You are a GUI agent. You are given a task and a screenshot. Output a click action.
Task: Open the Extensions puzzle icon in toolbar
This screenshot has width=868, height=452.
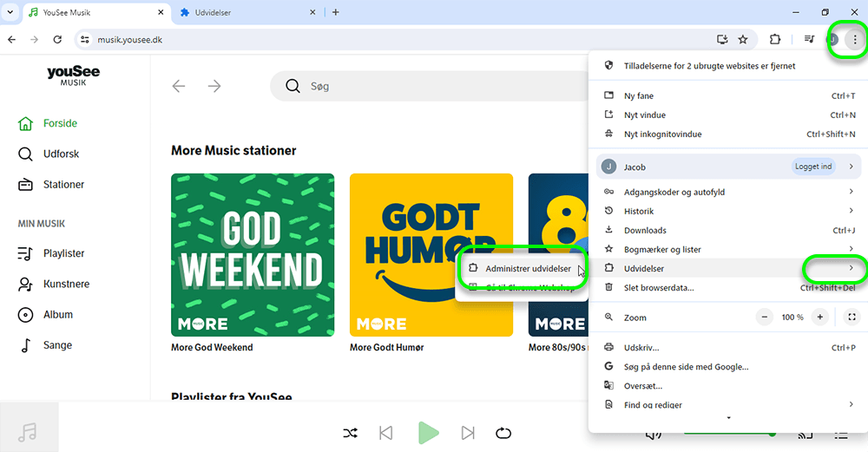click(x=775, y=39)
